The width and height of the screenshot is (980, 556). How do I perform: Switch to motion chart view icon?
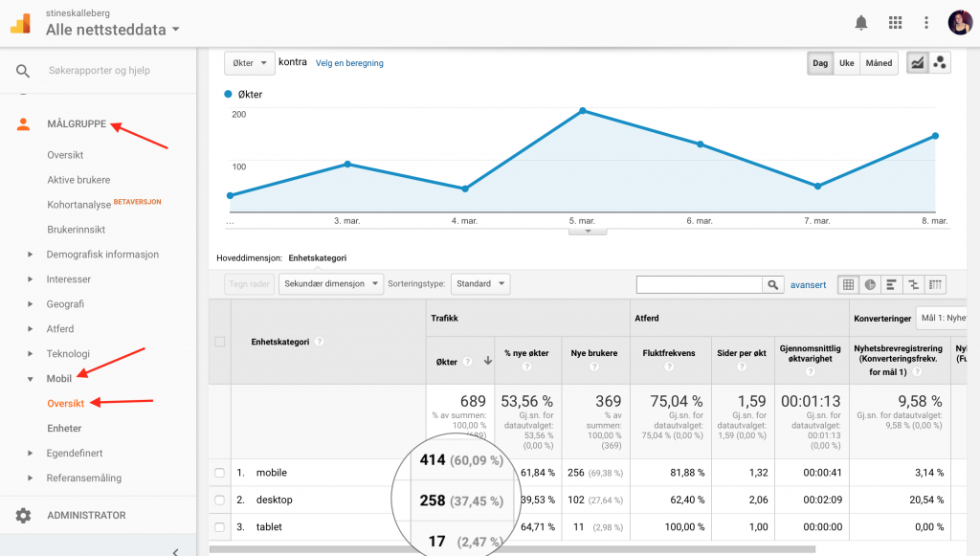pos(940,62)
